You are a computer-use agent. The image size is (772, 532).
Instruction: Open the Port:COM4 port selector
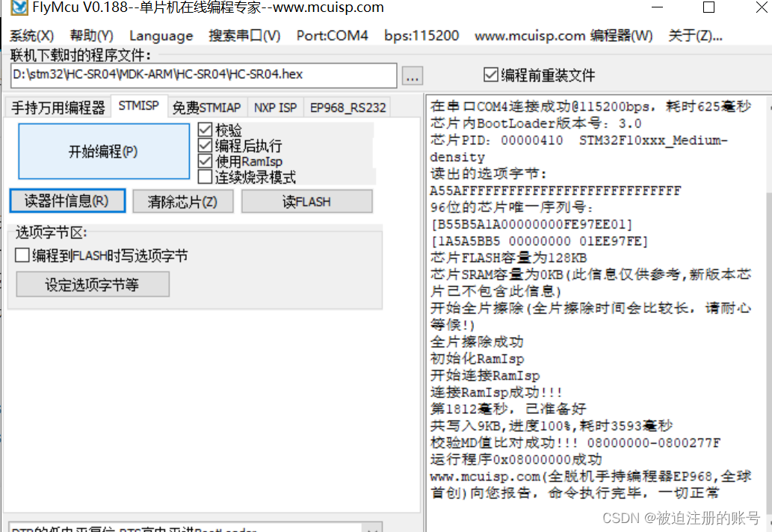coord(332,34)
